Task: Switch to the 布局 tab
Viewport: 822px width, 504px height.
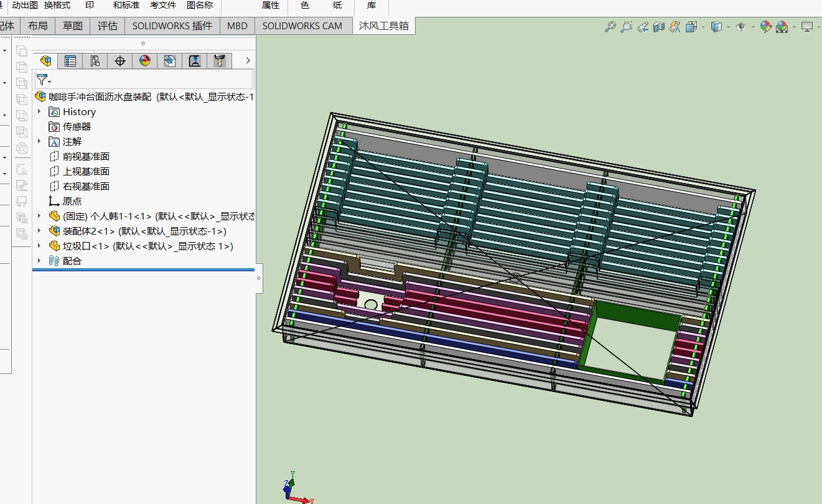Action: [38, 26]
